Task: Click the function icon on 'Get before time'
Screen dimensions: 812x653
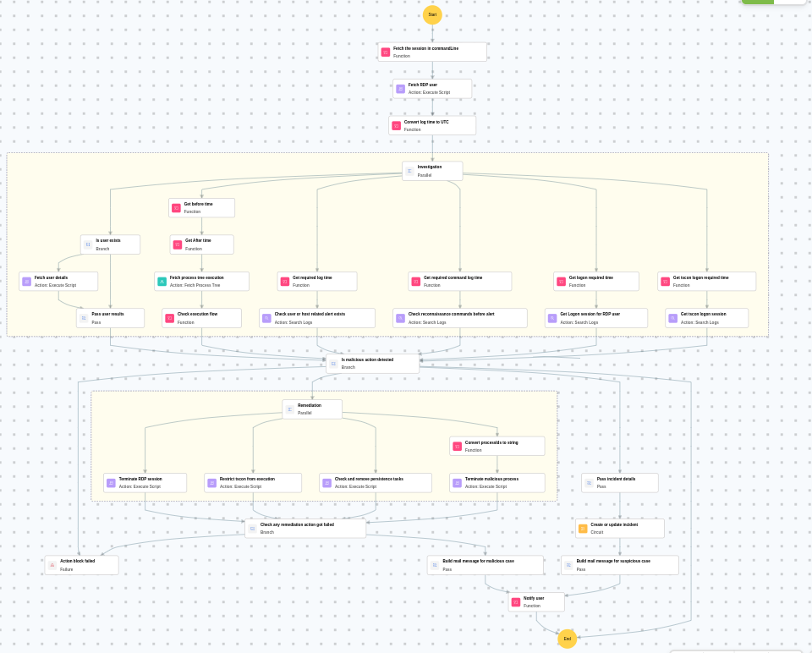Action: [x=176, y=207]
